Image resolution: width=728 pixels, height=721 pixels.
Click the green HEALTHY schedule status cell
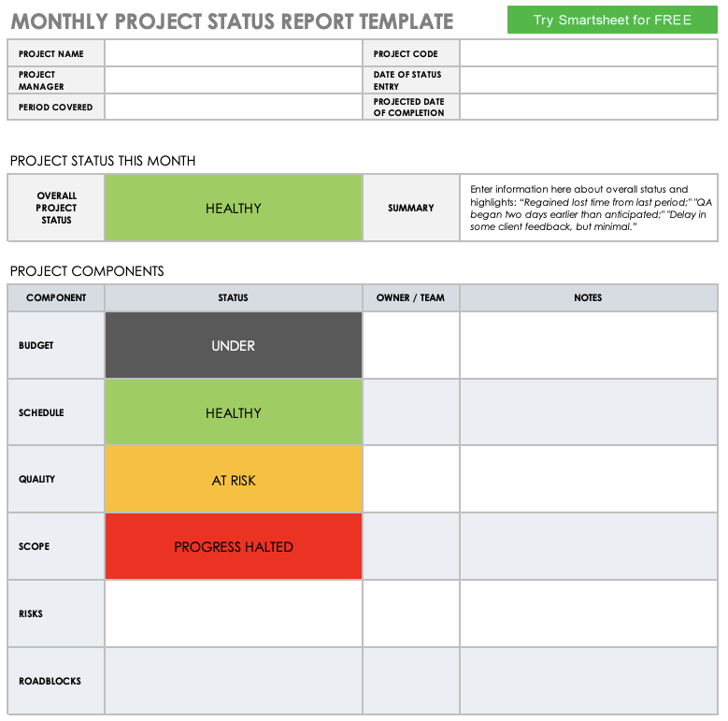coord(233,412)
